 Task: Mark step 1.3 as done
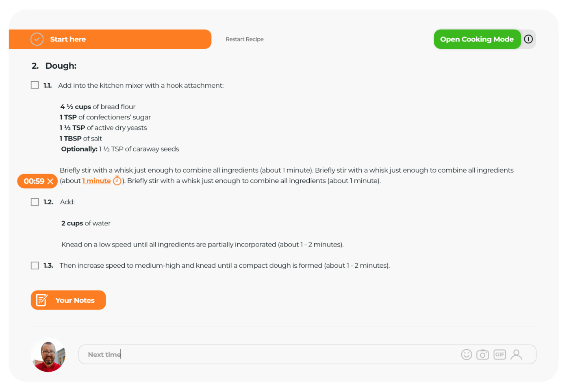pos(35,266)
